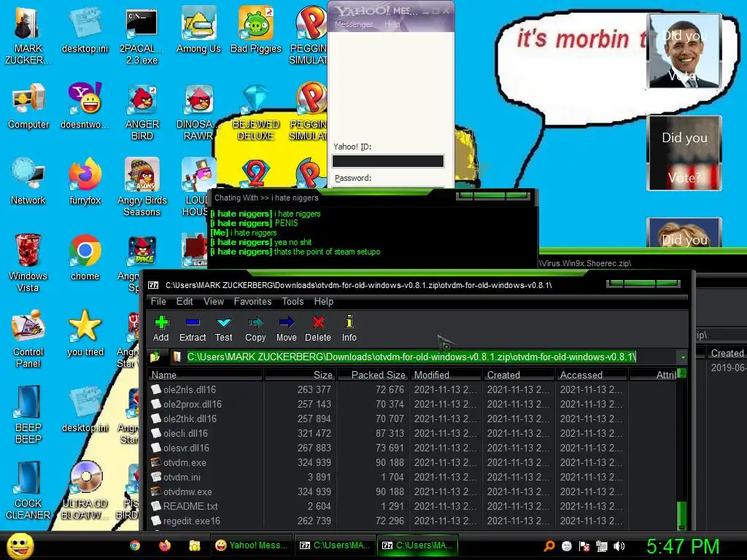The image size is (747, 560).
Task: Click the magnifier tray icon
Action: pos(549,546)
